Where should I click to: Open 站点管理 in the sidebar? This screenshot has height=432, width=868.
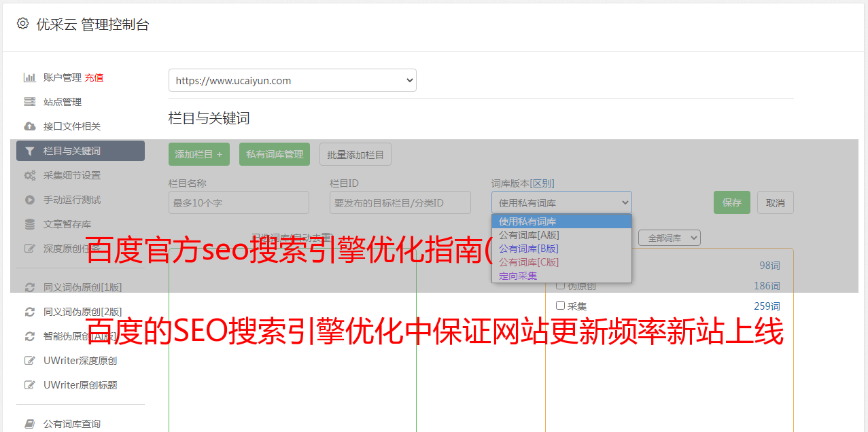tap(63, 102)
